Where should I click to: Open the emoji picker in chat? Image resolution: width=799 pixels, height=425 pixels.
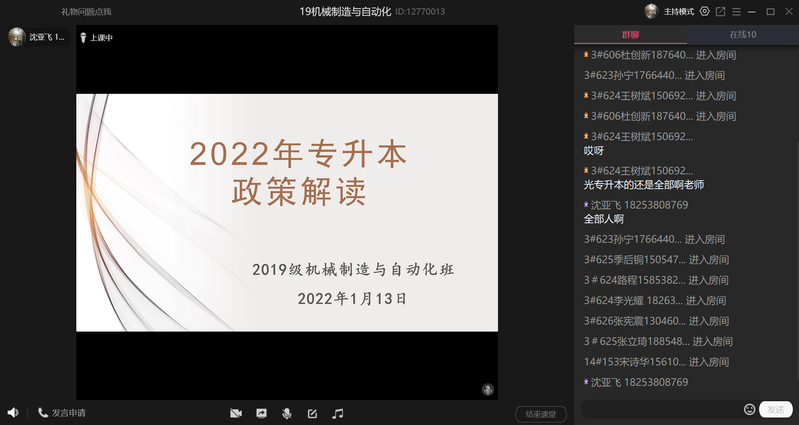point(750,409)
